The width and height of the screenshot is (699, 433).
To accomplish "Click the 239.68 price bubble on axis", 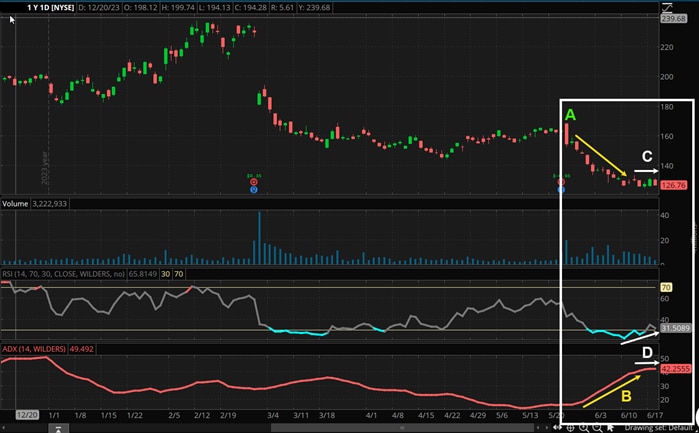I will pos(674,19).
